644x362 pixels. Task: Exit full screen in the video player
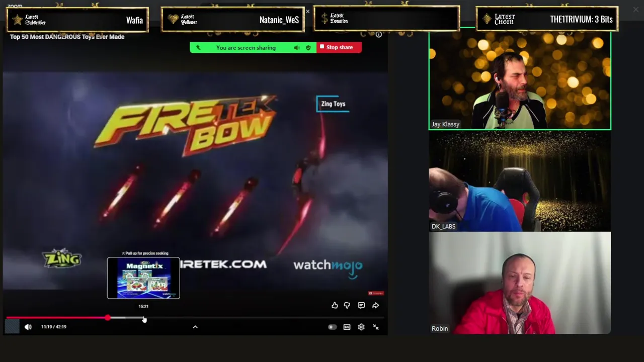click(376, 327)
